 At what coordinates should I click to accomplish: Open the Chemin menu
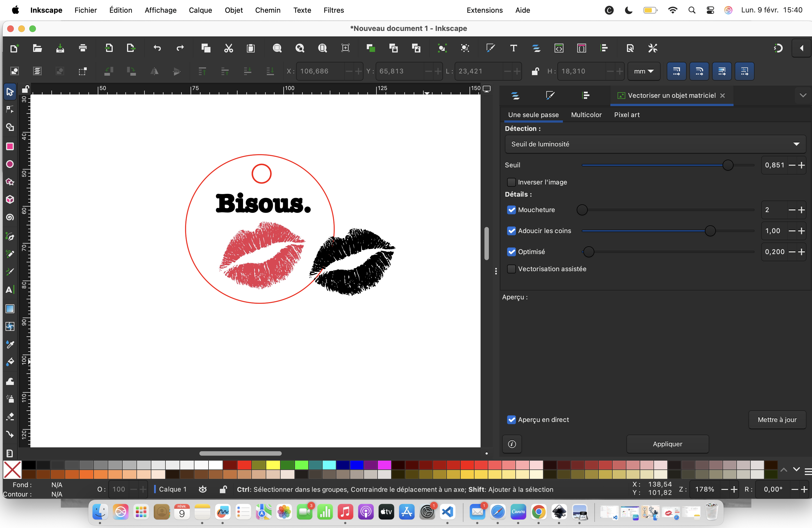[268, 10]
